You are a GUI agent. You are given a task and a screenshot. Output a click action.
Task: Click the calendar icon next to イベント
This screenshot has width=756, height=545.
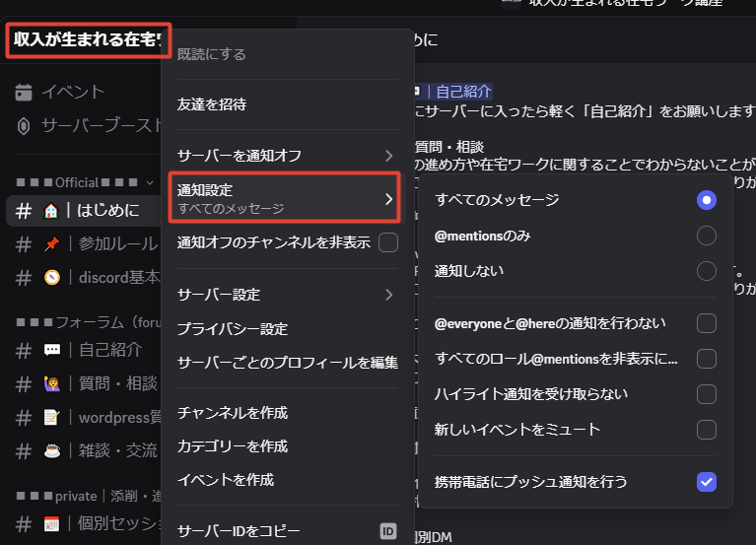[24, 93]
